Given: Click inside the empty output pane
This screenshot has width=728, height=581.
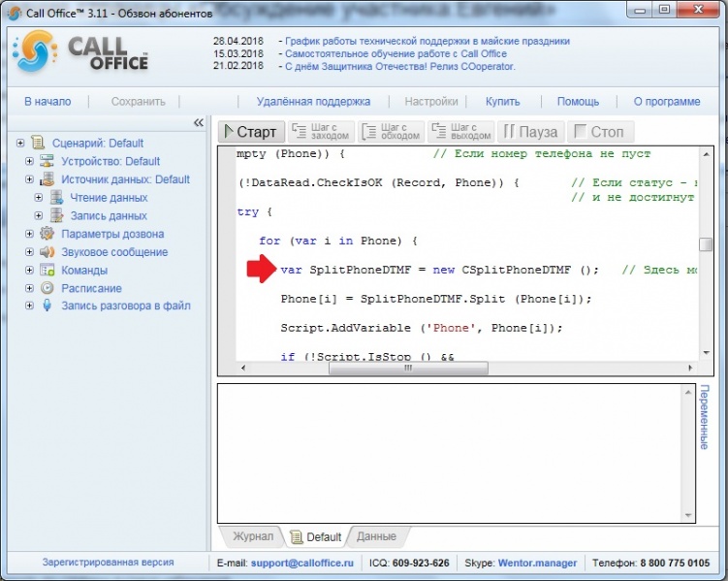Looking at the screenshot, I should [451, 453].
